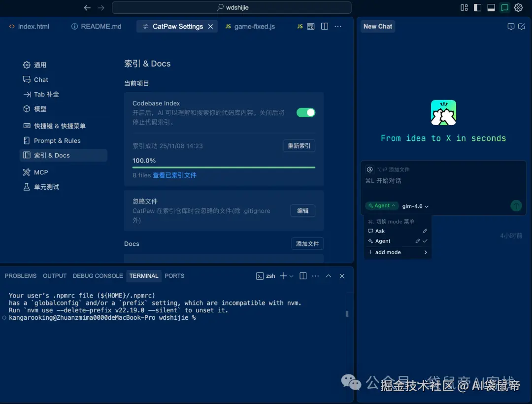Switch to the index.html tab

coord(29,27)
